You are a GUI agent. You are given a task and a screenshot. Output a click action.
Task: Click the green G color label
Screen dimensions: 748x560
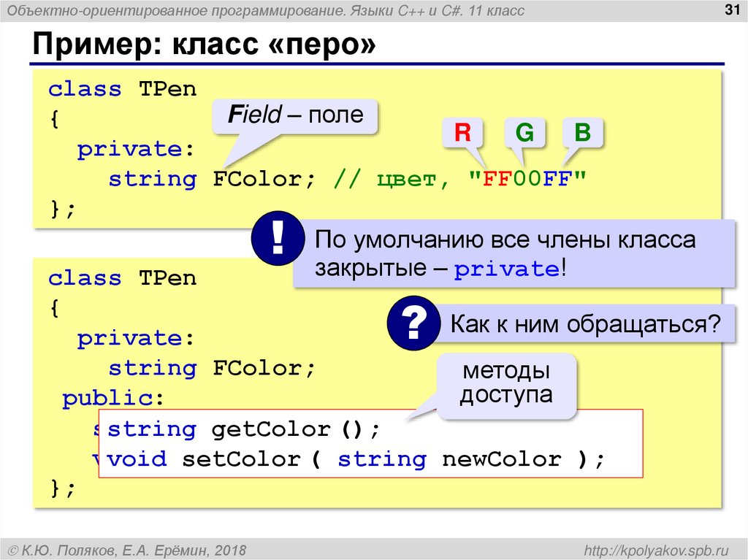click(524, 132)
